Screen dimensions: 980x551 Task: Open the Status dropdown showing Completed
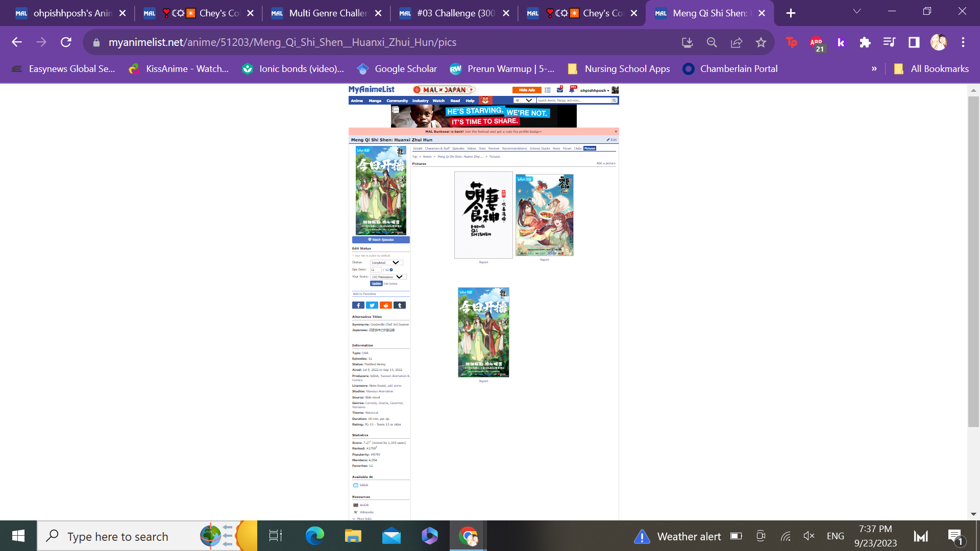(x=386, y=263)
